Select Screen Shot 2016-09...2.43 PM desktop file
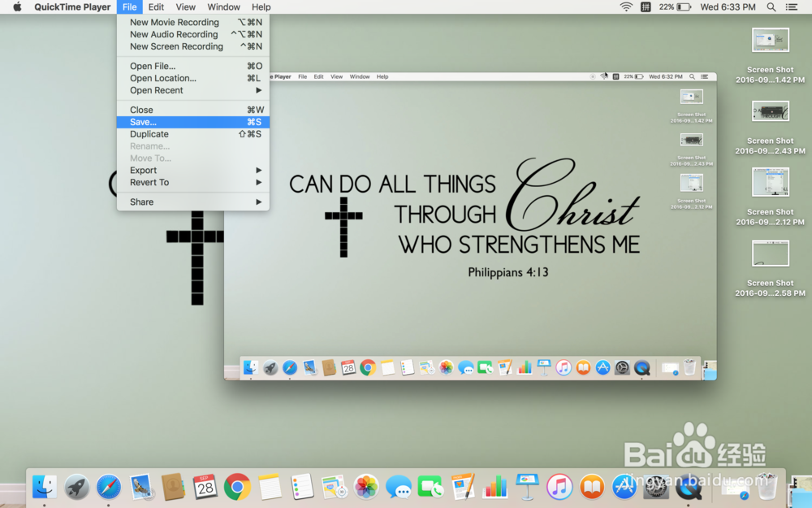The width and height of the screenshot is (812, 508). click(x=770, y=127)
